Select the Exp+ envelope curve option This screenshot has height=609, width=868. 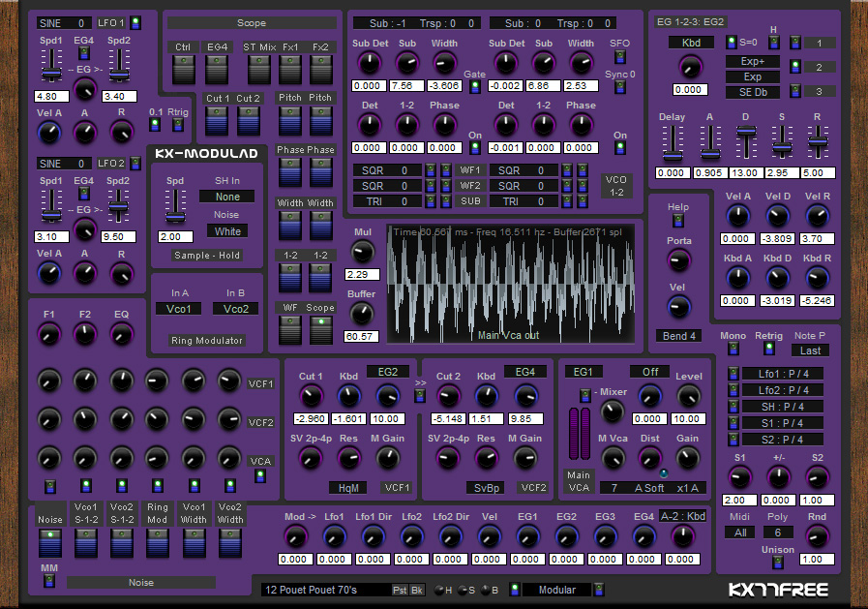tap(752, 61)
